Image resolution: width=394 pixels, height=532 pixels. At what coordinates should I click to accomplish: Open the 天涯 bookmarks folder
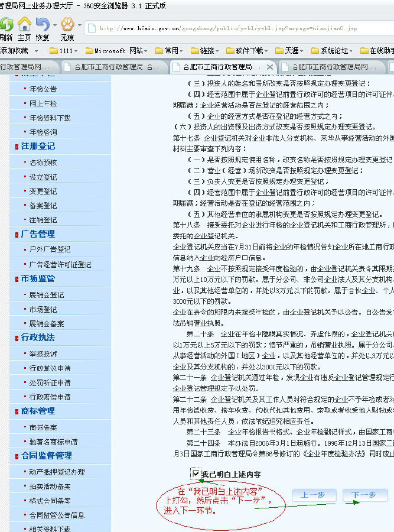click(x=289, y=51)
